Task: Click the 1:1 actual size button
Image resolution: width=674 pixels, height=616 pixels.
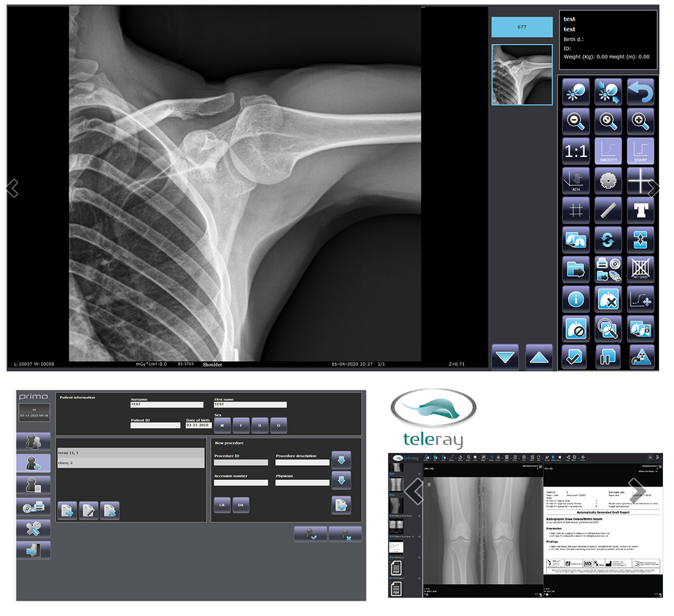Action: 576,151
